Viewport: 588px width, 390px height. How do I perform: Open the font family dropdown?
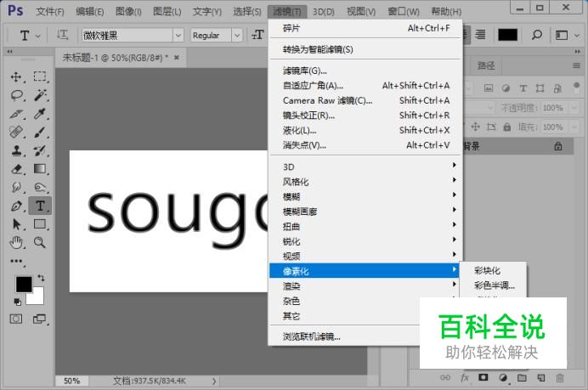pos(178,35)
